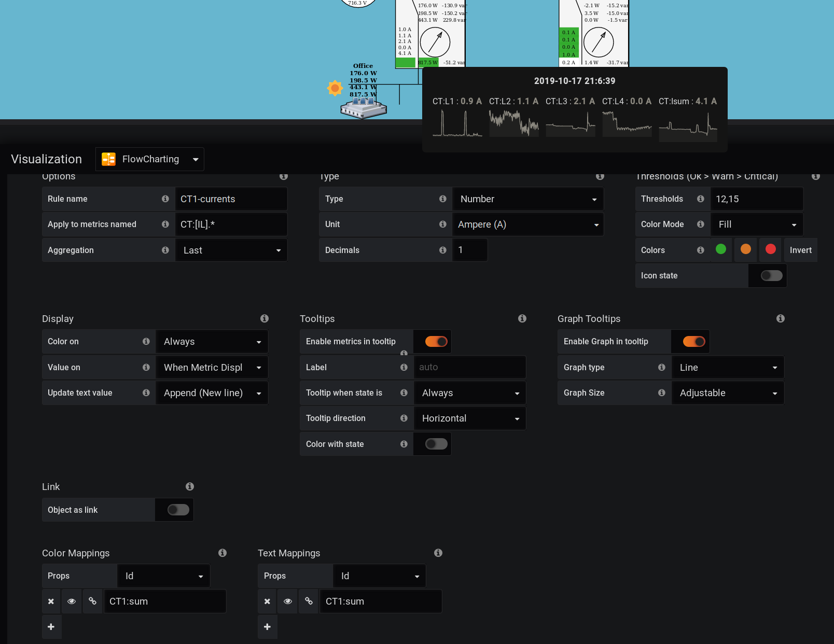The width and height of the screenshot is (834, 644).
Task: Change the Graph type from Line
Action: (x=727, y=367)
